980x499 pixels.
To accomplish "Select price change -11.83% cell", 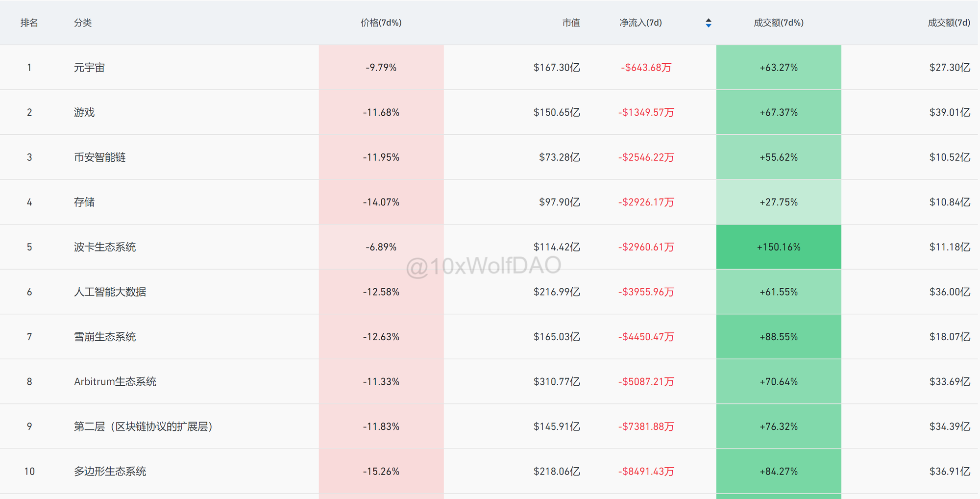I will tap(381, 426).
